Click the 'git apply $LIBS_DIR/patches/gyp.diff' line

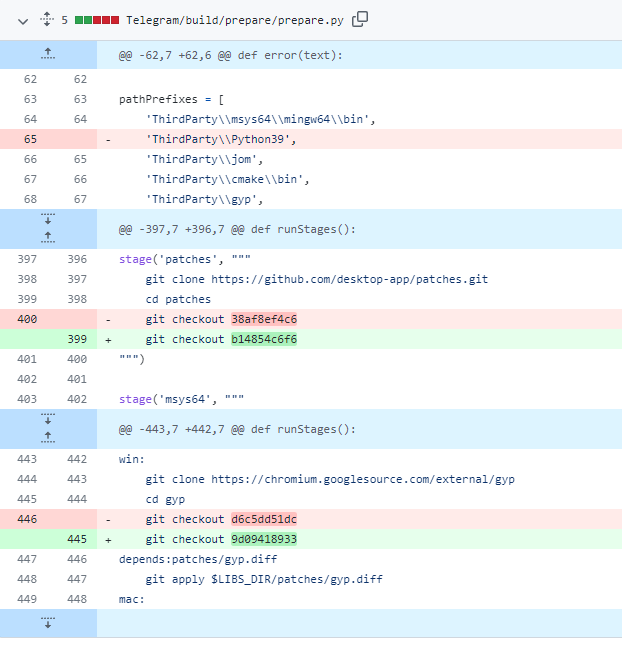pos(264,579)
